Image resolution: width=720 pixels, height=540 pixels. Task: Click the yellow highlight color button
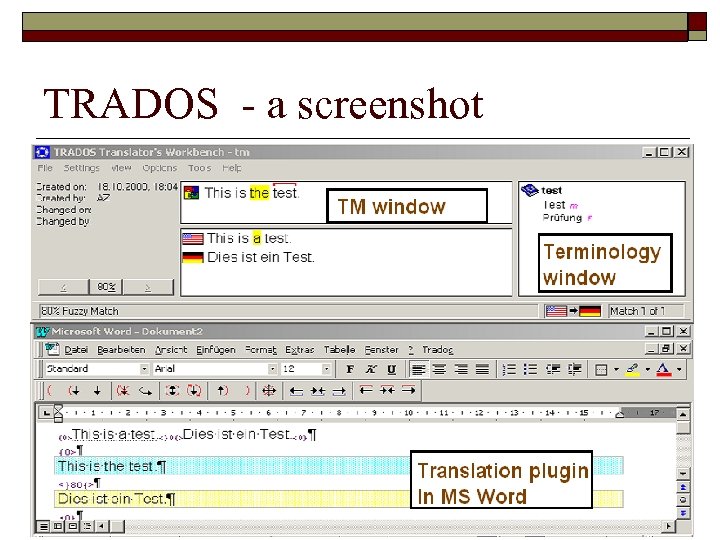coord(633,369)
